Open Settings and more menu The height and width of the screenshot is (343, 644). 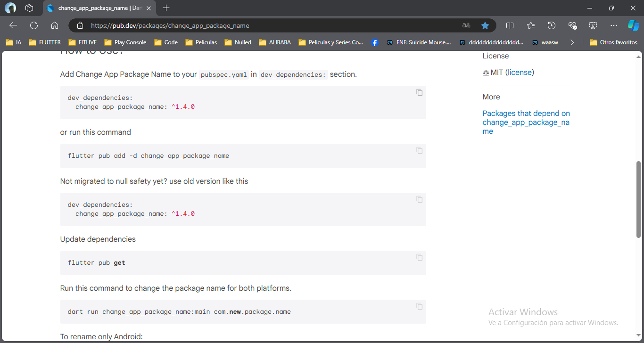[613, 25]
